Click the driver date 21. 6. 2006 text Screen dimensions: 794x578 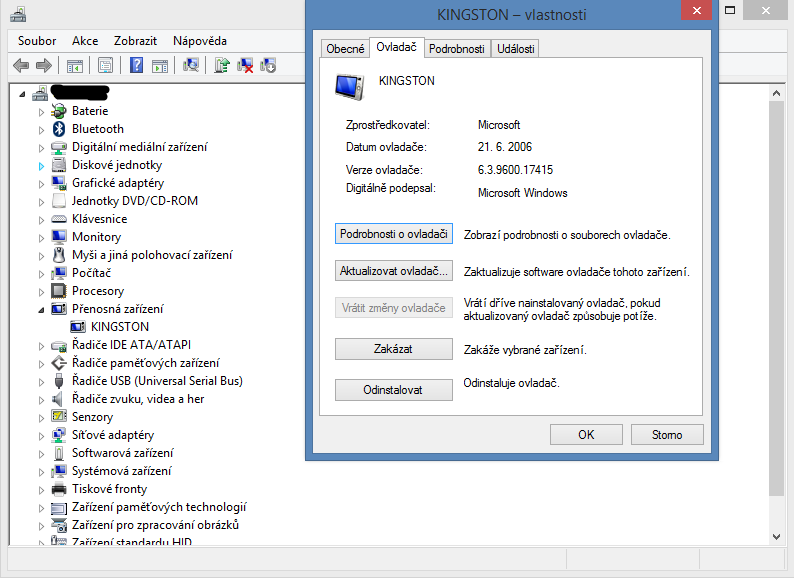tap(504, 147)
